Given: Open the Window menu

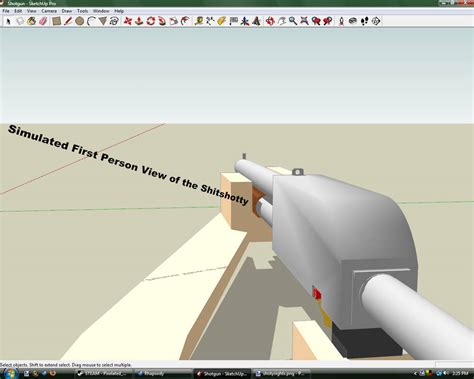Looking at the screenshot, I should (101, 11).
